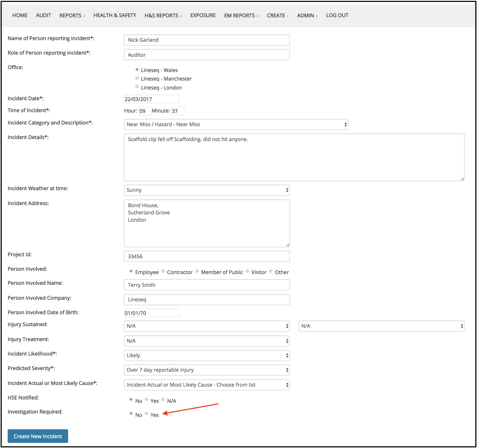Image resolution: width=477 pixels, height=448 pixels.
Task: Open the ADMIN menu
Action: tap(307, 16)
